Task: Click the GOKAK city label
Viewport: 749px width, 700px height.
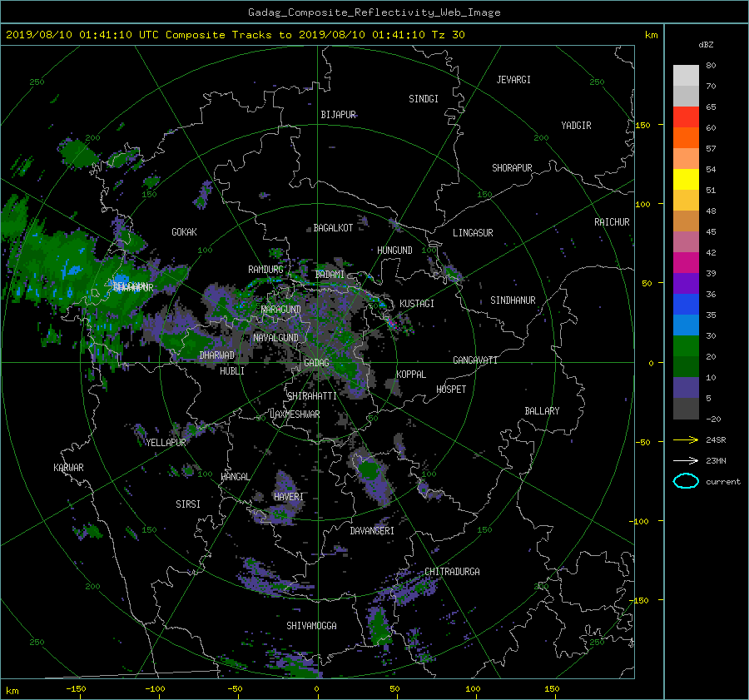Action: point(184,232)
